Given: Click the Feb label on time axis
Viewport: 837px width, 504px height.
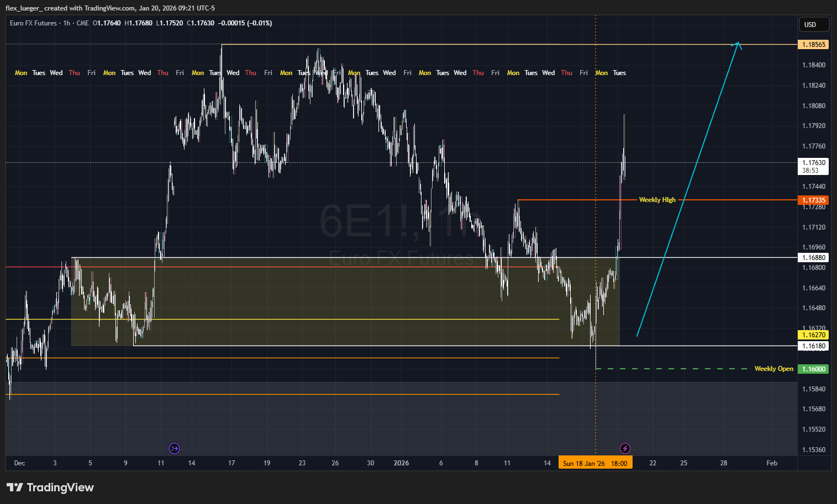Looking at the screenshot, I should click(772, 463).
